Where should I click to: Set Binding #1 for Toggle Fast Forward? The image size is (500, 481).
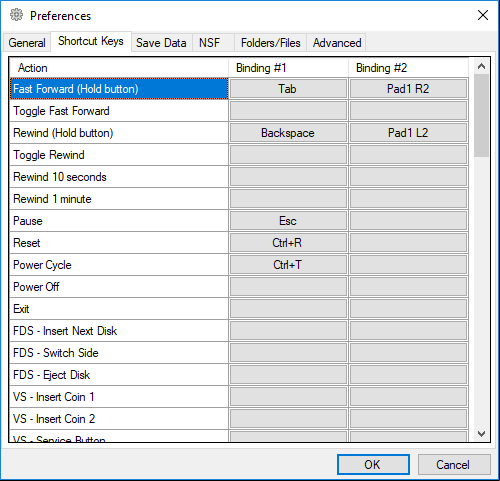(288, 111)
